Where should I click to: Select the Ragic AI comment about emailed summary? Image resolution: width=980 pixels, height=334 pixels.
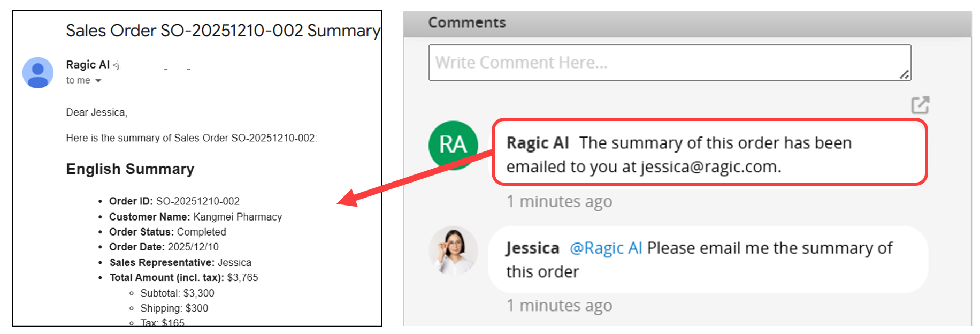click(x=709, y=154)
